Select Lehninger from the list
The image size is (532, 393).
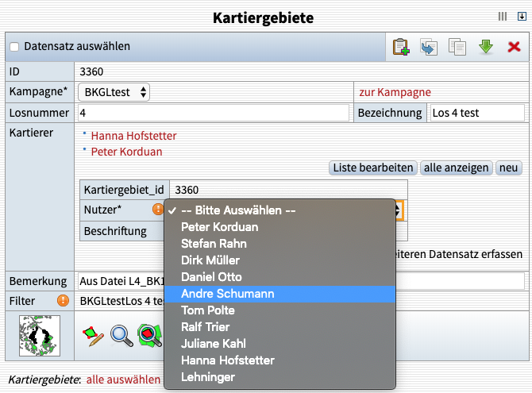click(x=280, y=376)
